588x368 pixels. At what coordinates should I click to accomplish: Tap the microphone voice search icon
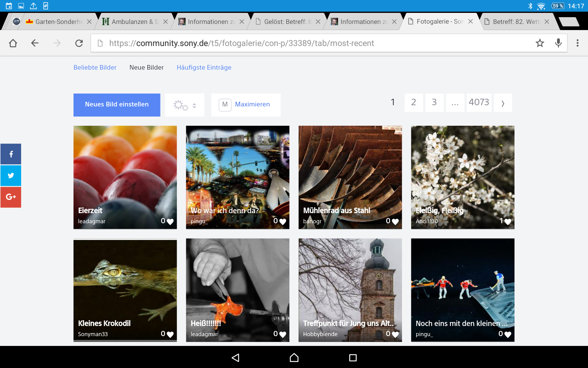tap(558, 43)
